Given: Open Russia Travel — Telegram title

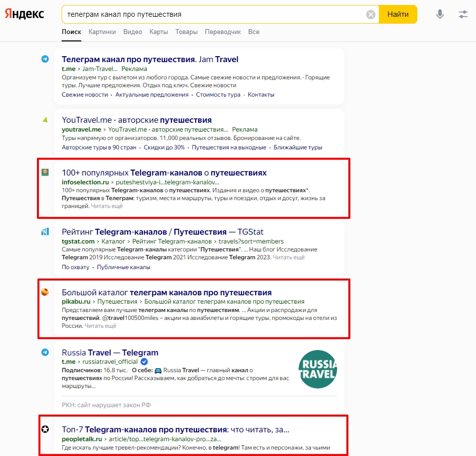Looking at the screenshot, I should pyautogui.click(x=110, y=352).
